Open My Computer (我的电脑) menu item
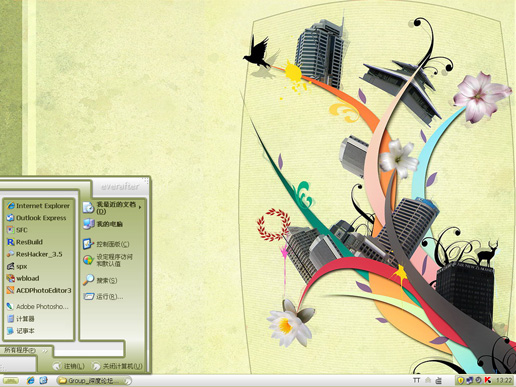The image size is (516, 387). tap(103, 224)
